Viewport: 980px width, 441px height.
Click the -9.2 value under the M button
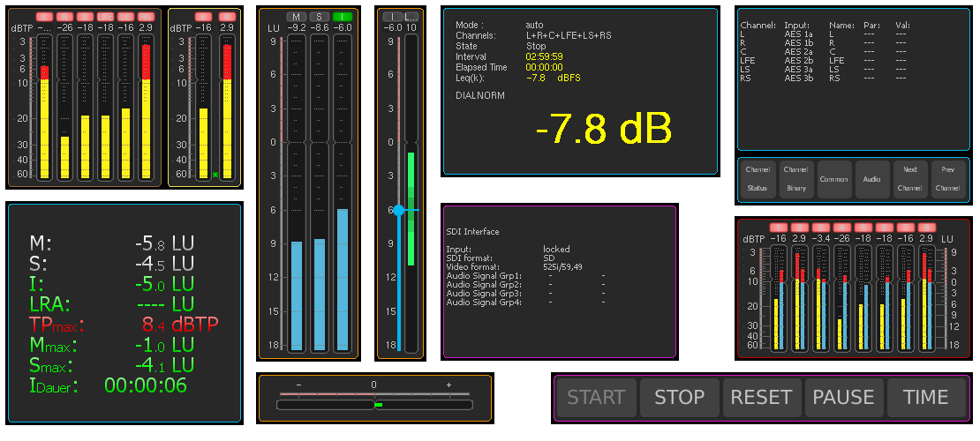[x=297, y=27]
